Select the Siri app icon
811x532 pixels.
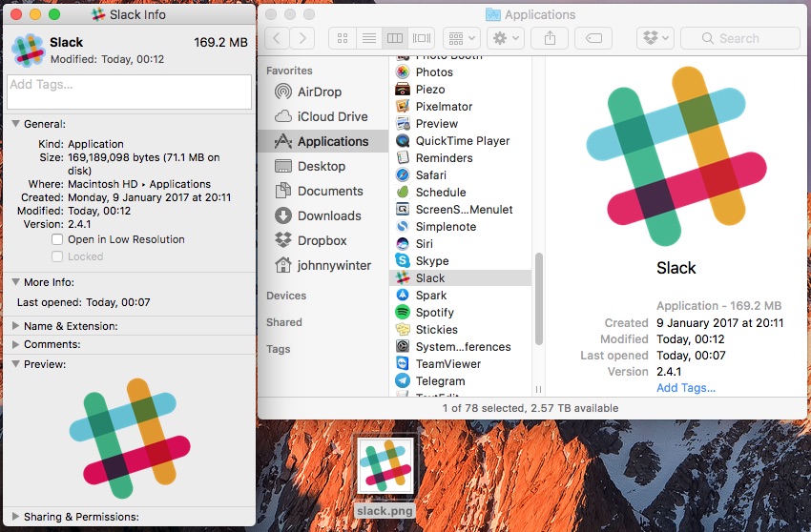pyautogui.click(x=403, y=243)
